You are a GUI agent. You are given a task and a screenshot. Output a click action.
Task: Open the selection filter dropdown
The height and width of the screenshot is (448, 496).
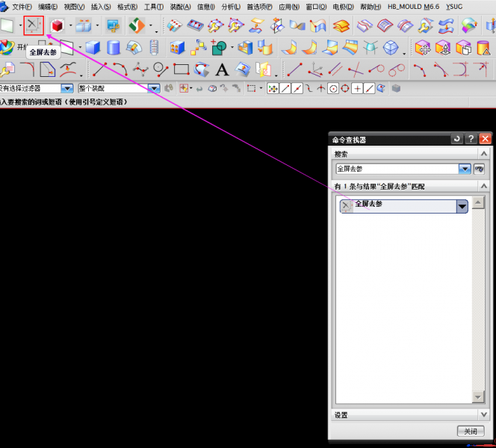[67, 89]
